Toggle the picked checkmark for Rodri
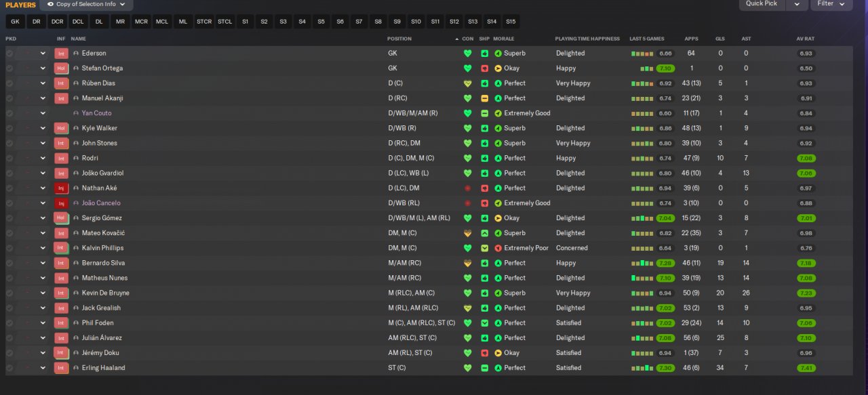This screenshot has height=395, width=868. (x=9, y=158)
